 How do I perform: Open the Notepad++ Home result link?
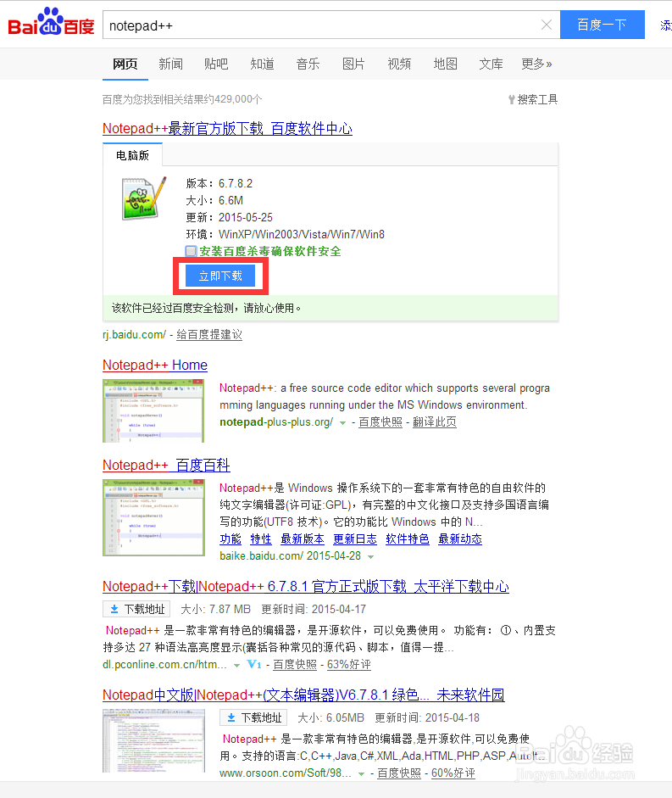pos(155,365)
